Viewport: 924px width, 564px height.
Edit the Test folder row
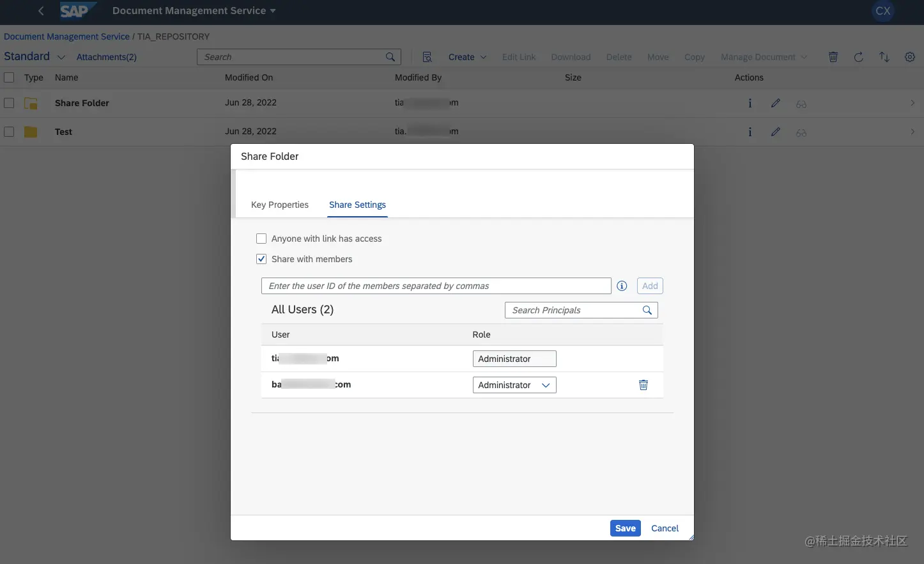pos(775,132)
